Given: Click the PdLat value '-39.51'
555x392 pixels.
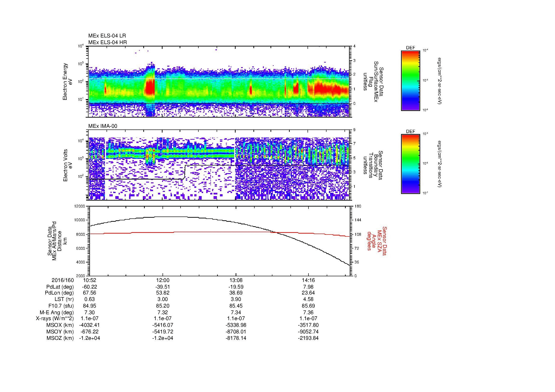Looking at the screenshot, I should pyautogui.click(x=163, y=287).
